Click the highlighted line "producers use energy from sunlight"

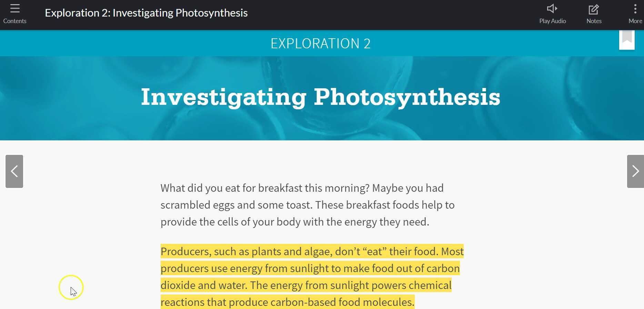[x=310, y=268]
